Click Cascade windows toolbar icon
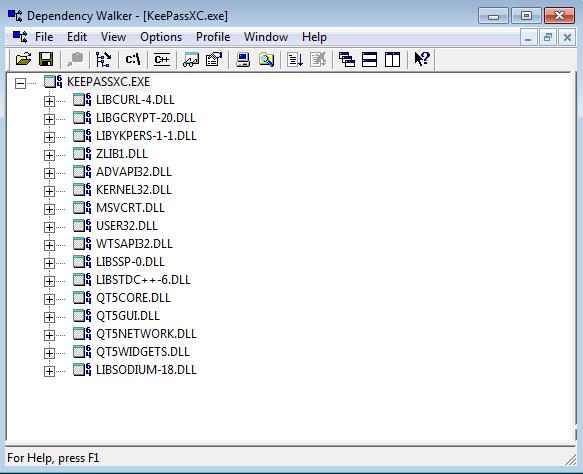This screenshot has width=583, height=474. click(x=347, y=59)
